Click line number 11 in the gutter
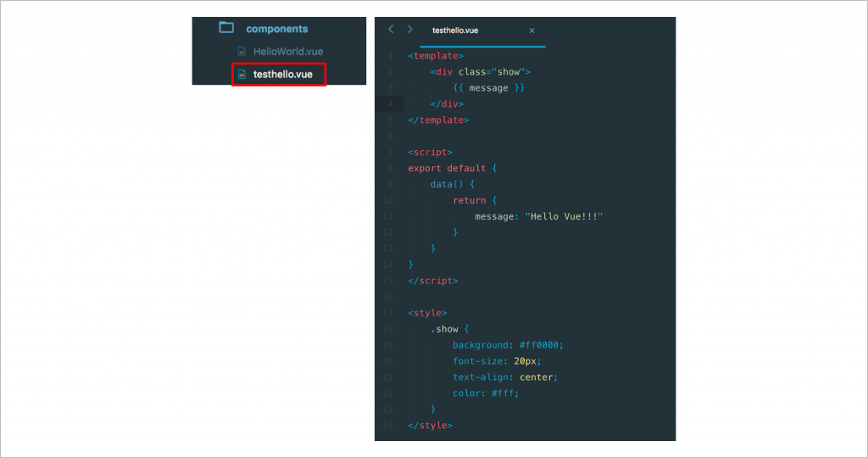Viewport: 868px width, 458px height. click(387, 216)
